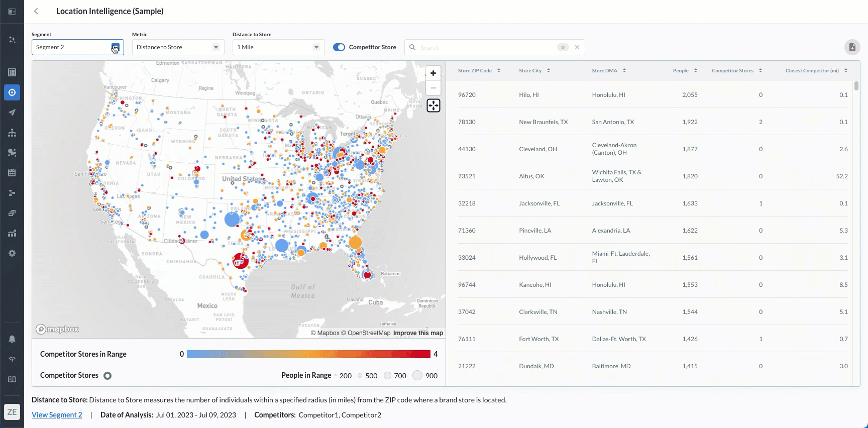This screenshot has height=428, width=868.
Task: Open the ZE user avatar menu
Action: (12, 412)
